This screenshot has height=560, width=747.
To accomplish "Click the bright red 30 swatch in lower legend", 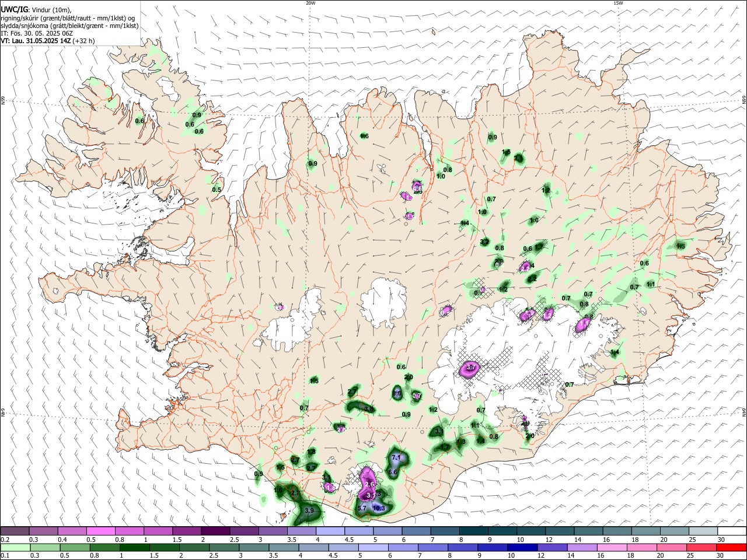I will [732, 548].
